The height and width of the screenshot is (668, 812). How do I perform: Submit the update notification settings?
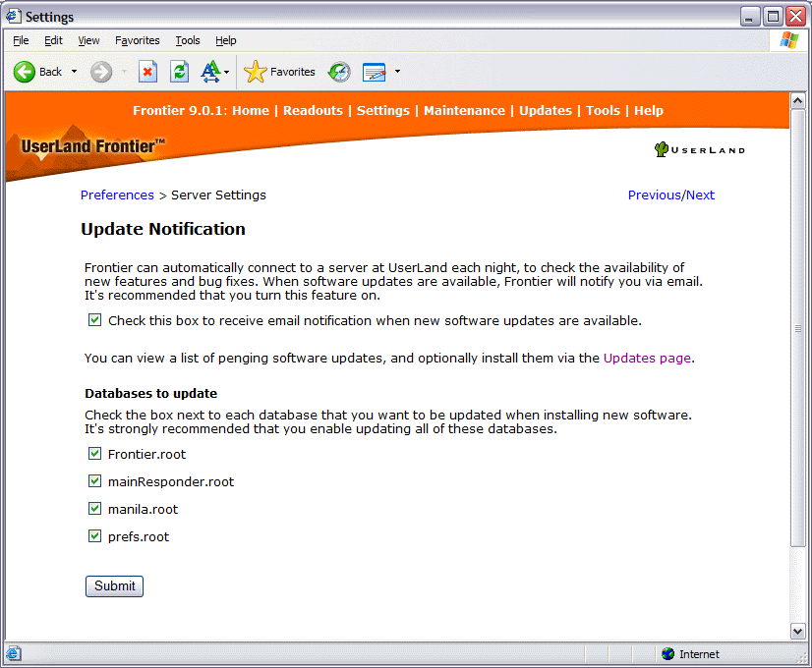pyautogui.click(x=114, y=586)
